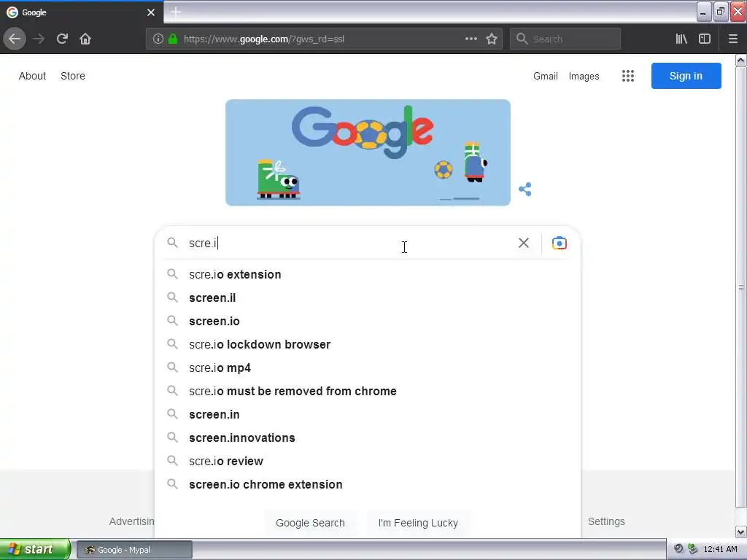Click inside the Google search text field
Image resolution: width=747 pixels, height=560 pixels.
pyautogui.click(x=350, y=243)
